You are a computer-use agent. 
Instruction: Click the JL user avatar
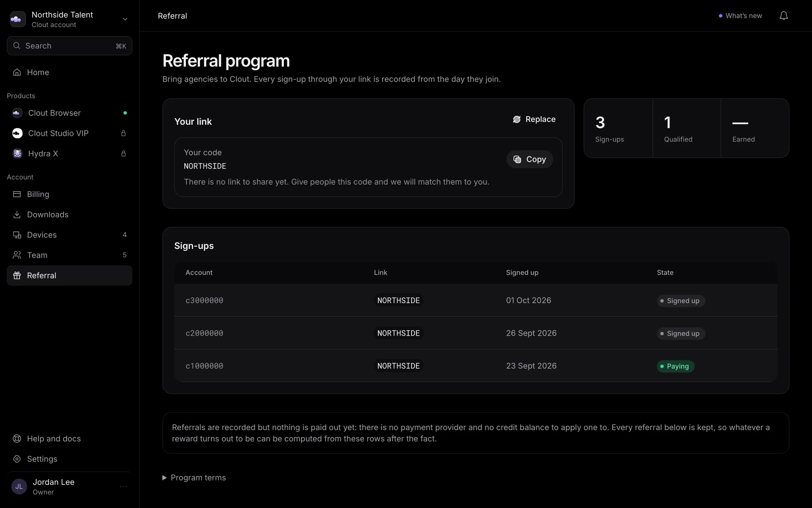19,487
